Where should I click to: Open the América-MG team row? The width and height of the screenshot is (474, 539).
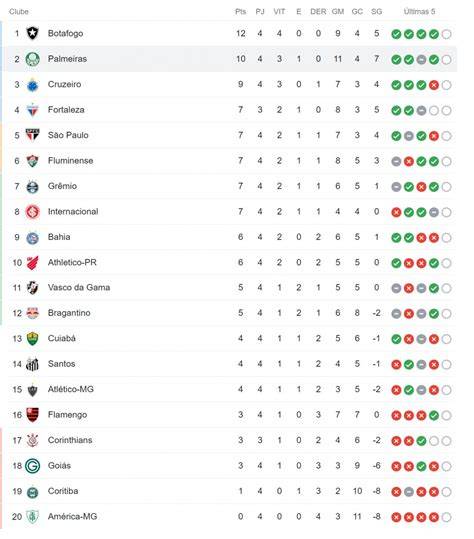pyautogui.click(x=231, y=517)
